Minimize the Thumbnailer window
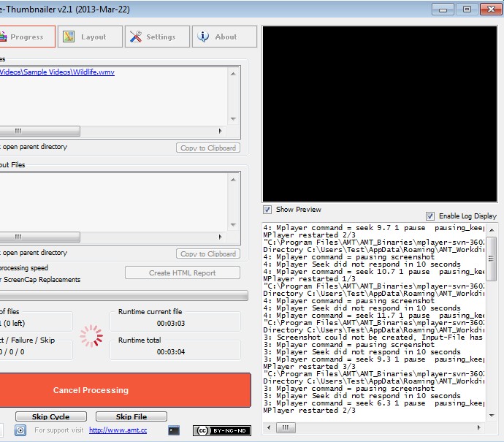 pyautogui.click(x=443, y=9)
